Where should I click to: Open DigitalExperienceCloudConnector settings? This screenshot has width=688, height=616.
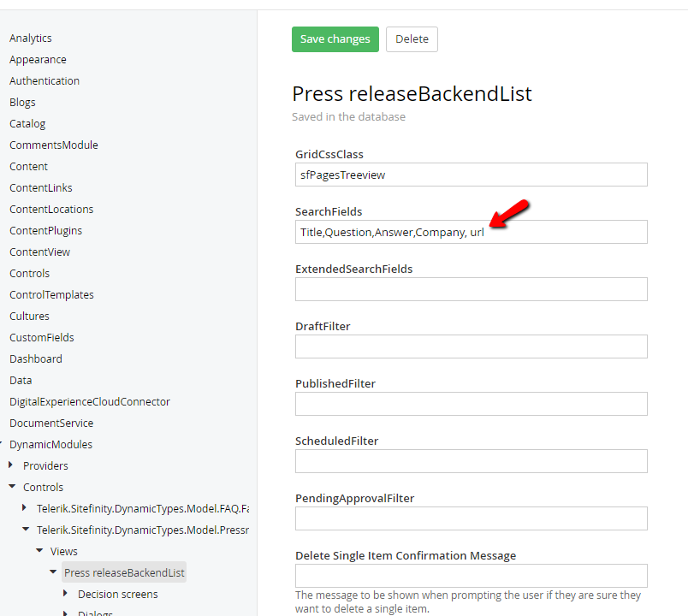(x=90, y=402)
